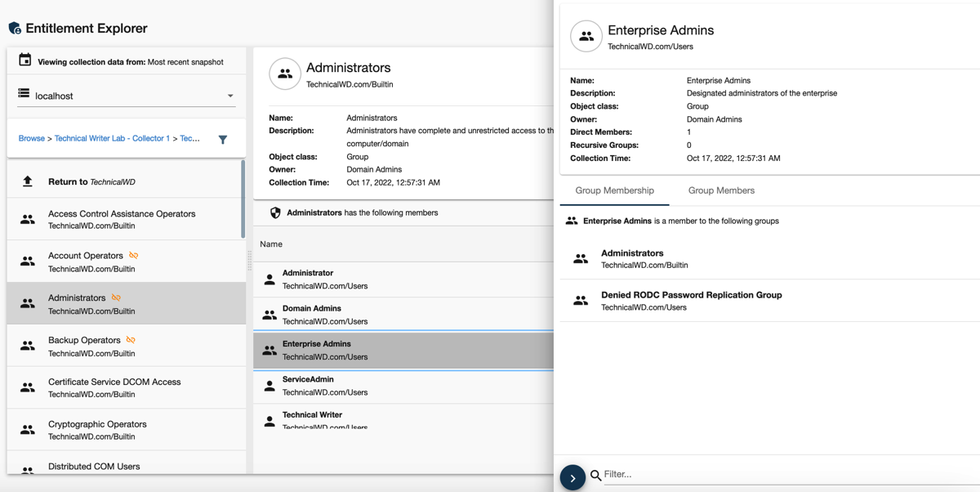Image resolution: width=980 pixels, height=492 pixels.
Task: Select Domain Admins in members list
Action: tap(312, 314)
